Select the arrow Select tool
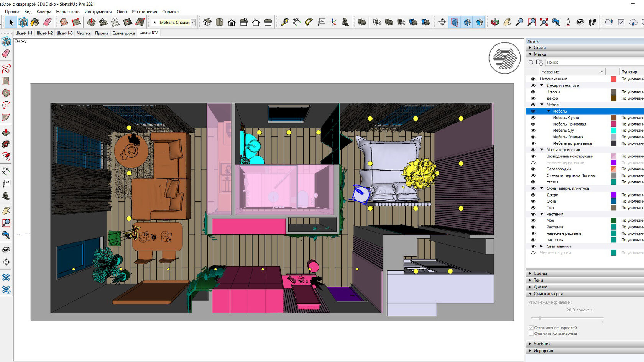 point(11,22)
